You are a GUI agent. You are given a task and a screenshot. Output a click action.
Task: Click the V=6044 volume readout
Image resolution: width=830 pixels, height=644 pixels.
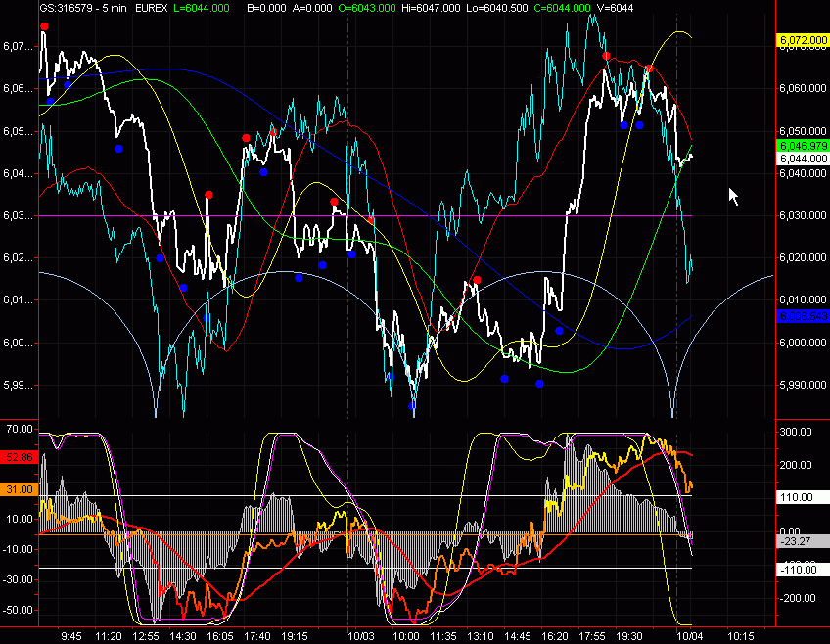(615, 8)
